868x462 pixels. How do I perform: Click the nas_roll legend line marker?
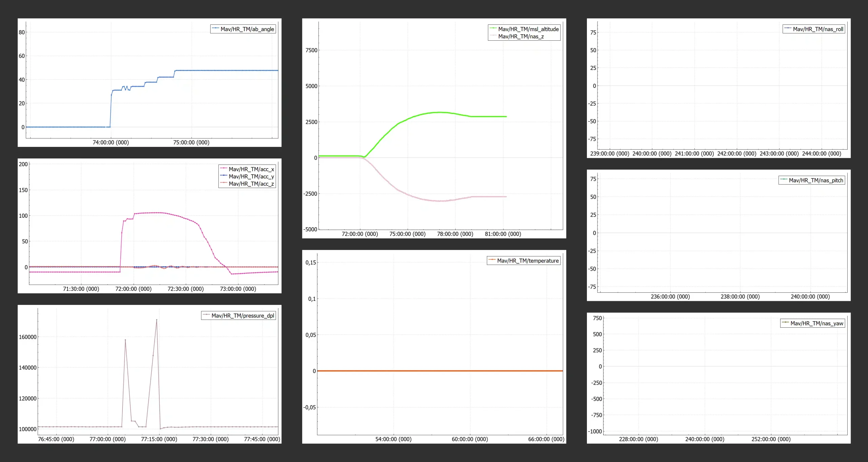(788, 28)
